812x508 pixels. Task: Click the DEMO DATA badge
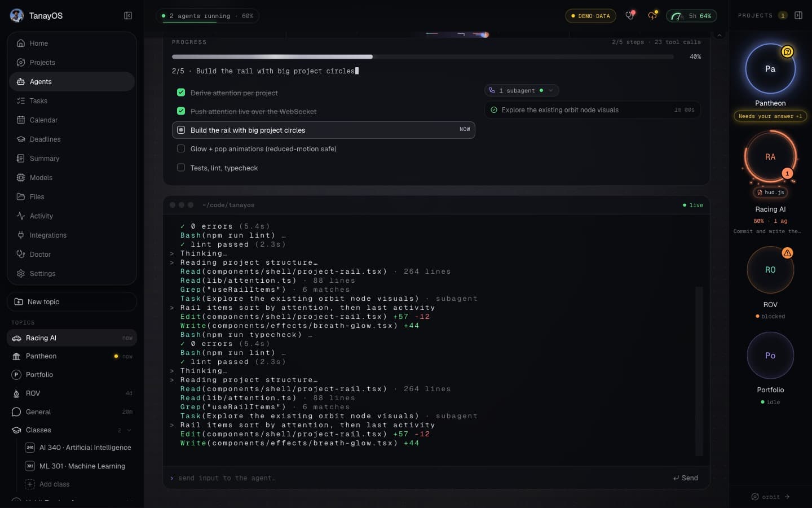pyautogui.click(x=590, y=16)
